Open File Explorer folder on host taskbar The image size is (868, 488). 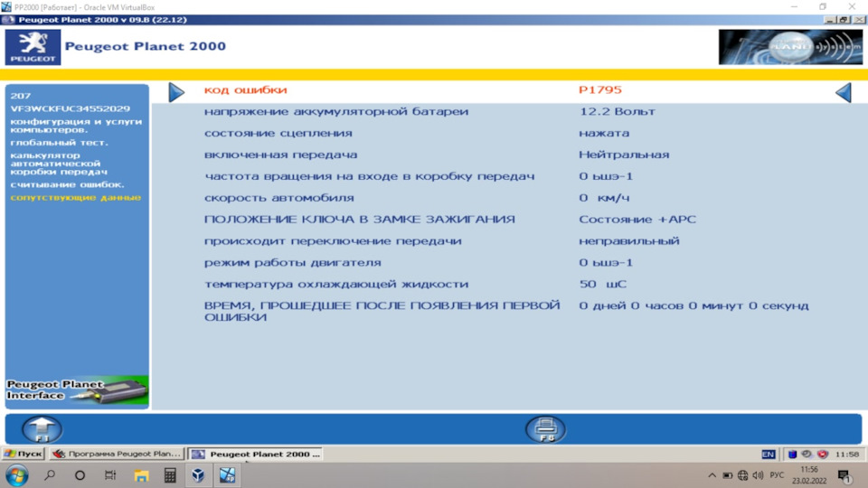click(141, 475)
